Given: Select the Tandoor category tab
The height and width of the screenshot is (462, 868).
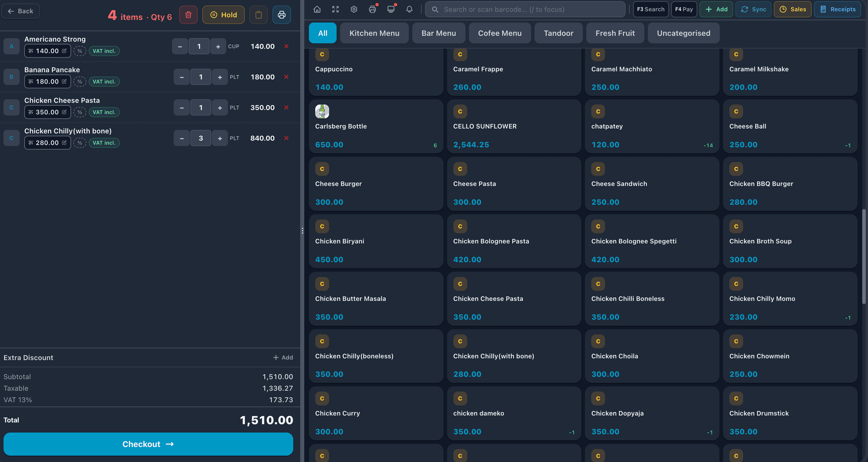Looking at the screenshot, I should tap(558, 33).
